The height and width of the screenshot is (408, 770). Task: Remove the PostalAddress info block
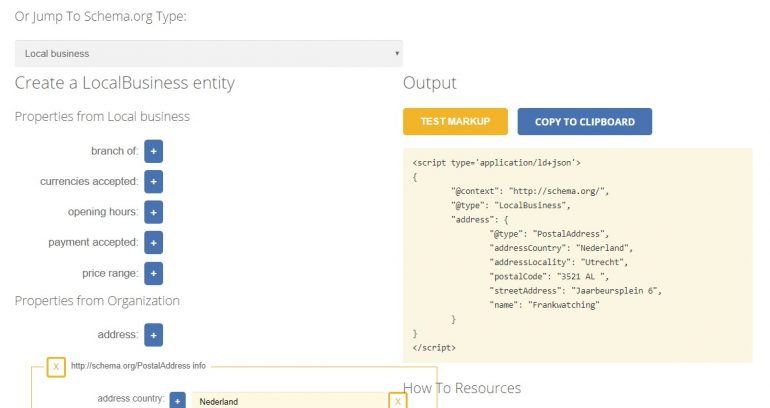pos(56,367)
